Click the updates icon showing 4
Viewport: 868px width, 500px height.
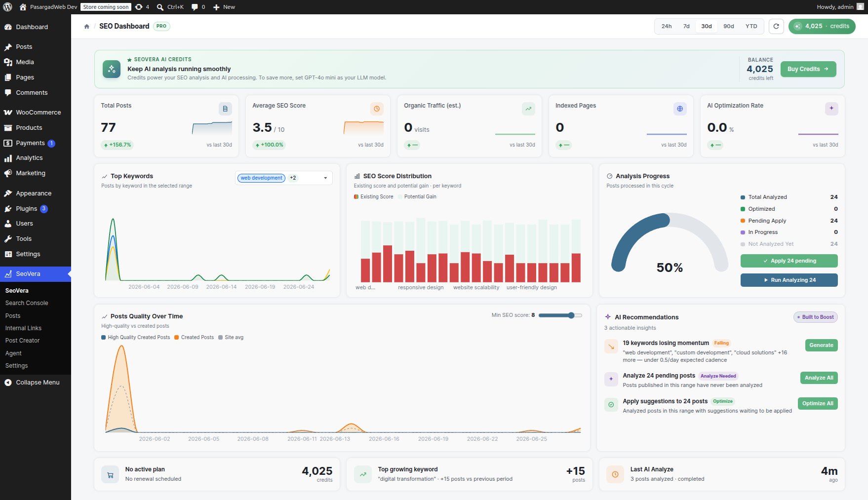[139, 7]
